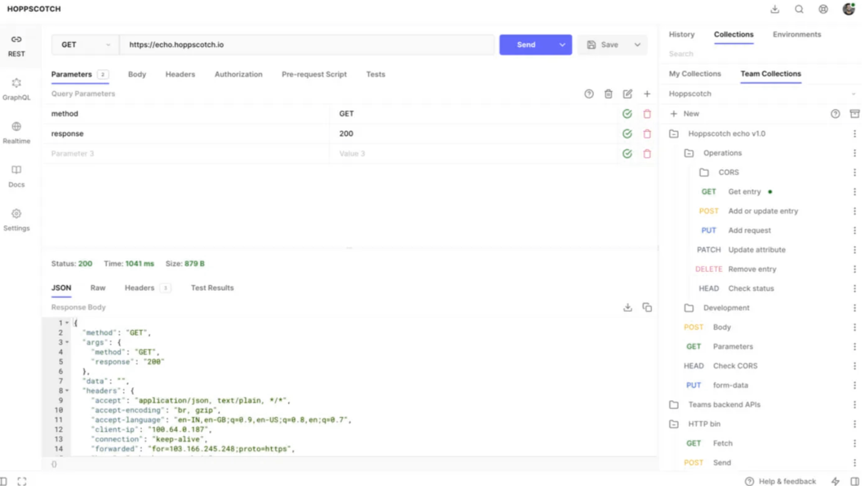Viewport: 868px width, 486px height.
Task: Open the Realtime section
Action: point(16,133)
